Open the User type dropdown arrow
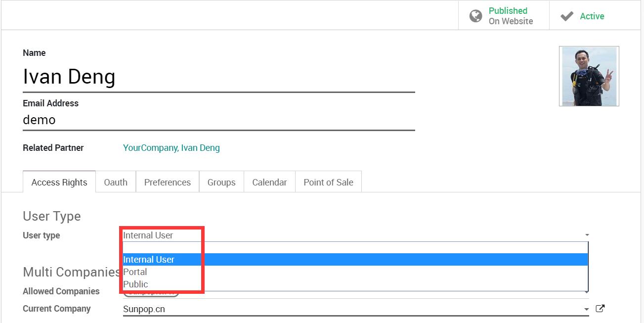644x323 pixels. [587, 235]
